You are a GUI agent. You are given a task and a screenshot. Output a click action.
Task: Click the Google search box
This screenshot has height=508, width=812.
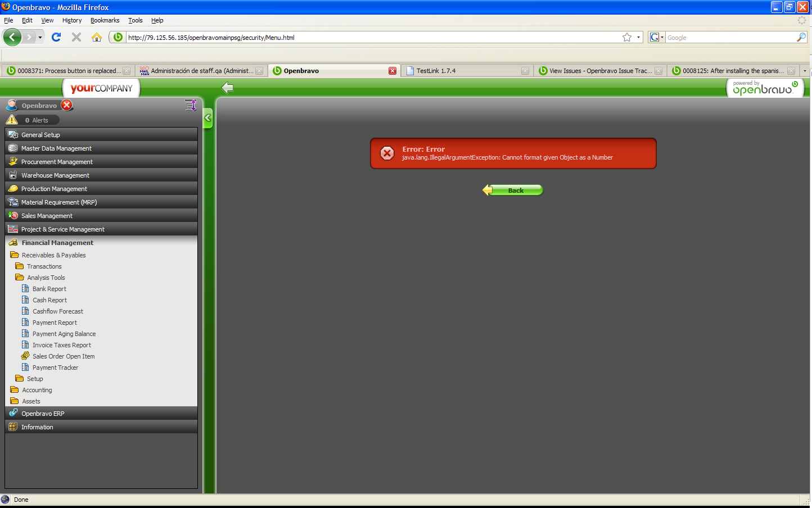click(731, 38)
